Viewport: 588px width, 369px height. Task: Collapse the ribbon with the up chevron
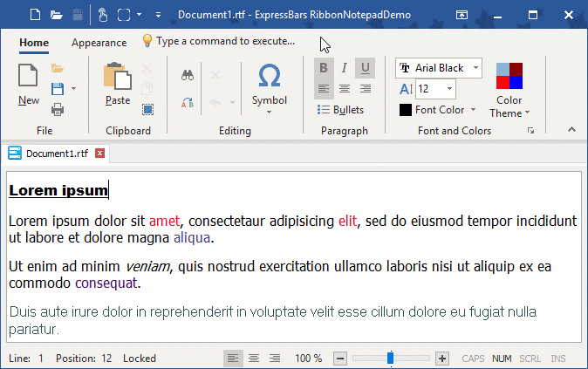(x=571, y=130)
